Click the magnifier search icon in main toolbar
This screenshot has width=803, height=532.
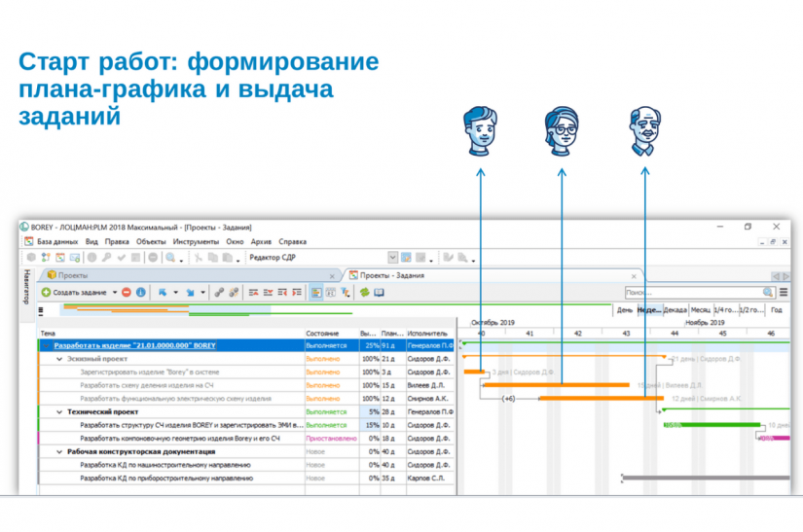coord(170,258)
